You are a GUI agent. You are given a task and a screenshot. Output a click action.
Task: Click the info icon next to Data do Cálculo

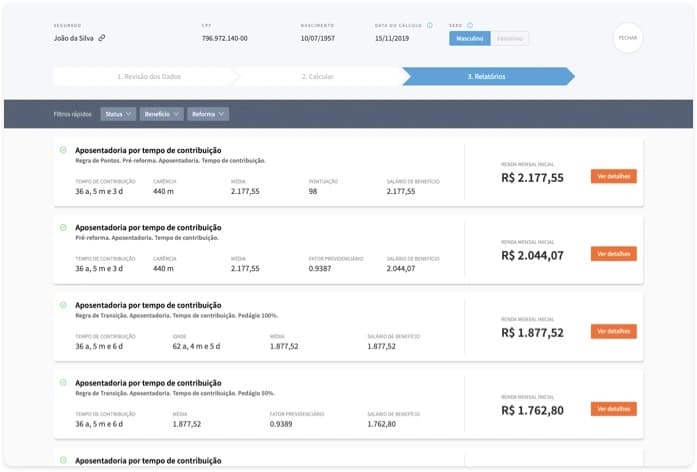pyautogui.click(x=430, y=25)
